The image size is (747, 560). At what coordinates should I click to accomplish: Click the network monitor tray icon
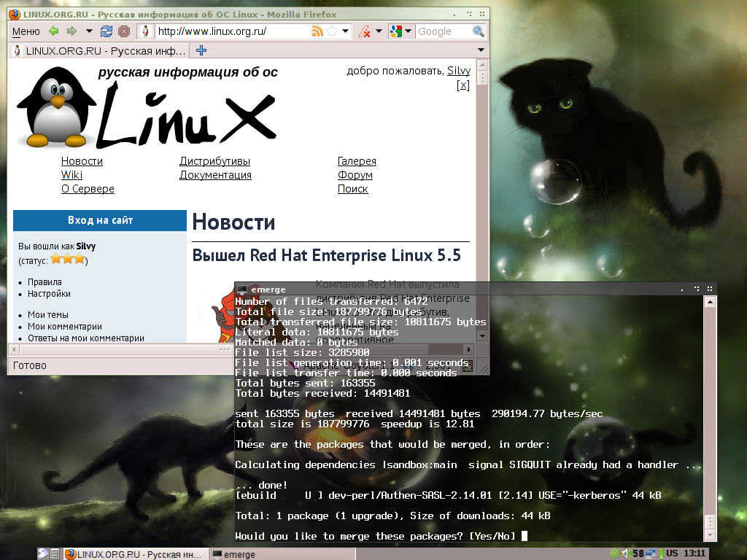click(650, 553)
